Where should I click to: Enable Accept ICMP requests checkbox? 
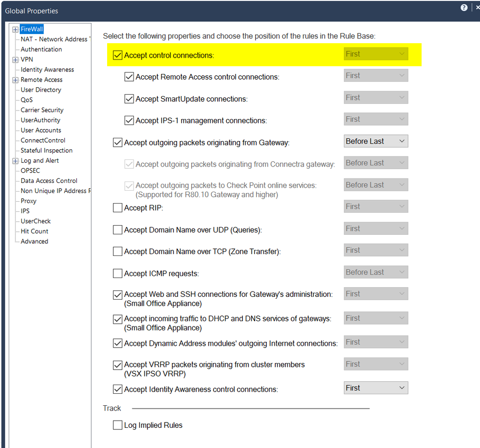[118, 273]
